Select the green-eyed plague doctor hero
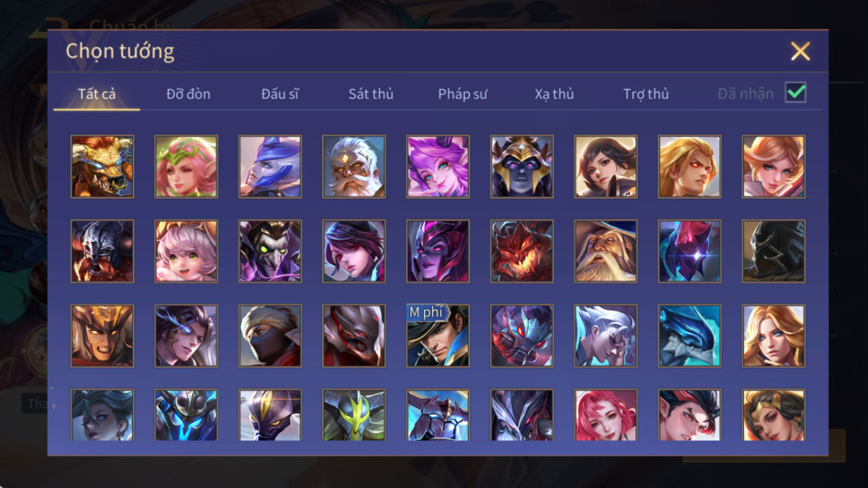The image size is (868, 488). pos(270,251)
